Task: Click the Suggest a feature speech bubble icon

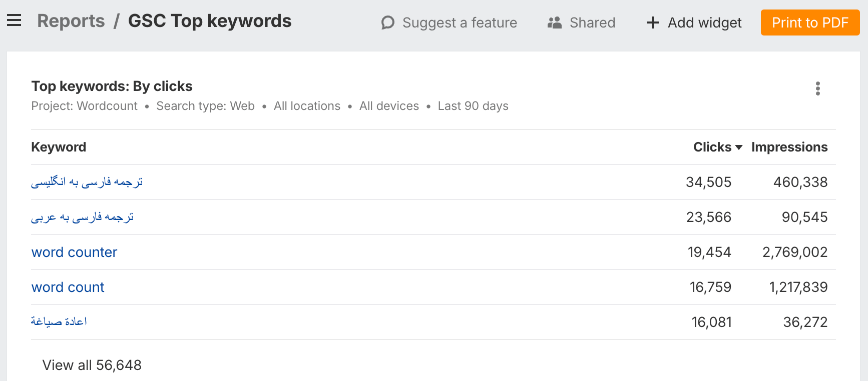Action: point(388,22)
